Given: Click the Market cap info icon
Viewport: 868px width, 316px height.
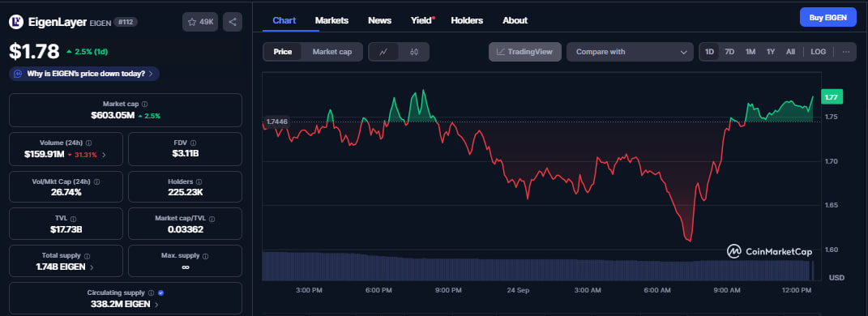Looking at the screenshot, I should pos(144,104).
